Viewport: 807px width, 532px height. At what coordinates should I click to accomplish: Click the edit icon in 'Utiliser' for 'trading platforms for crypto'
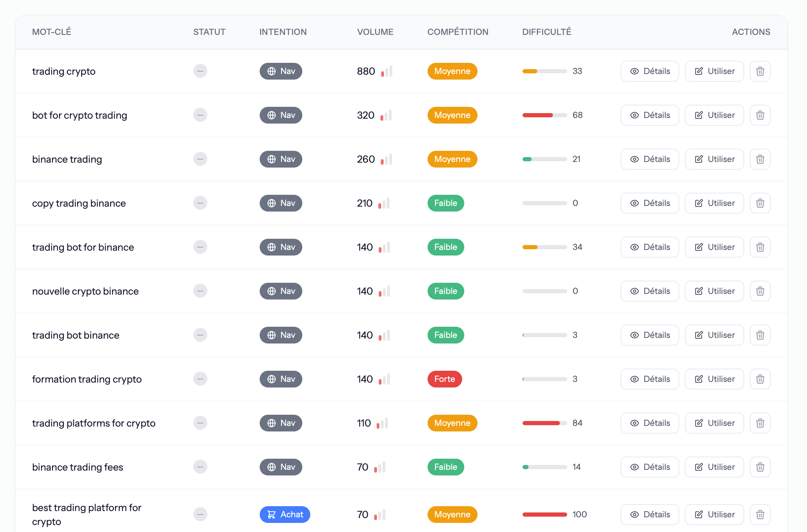(698, 423)
